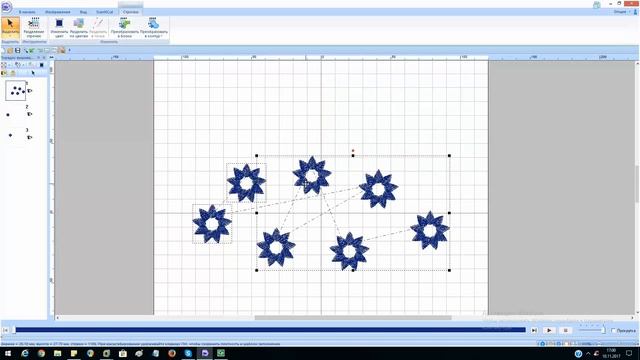
Task: Switch to the Вид ribbon tab
Action: tap(83, 12)
